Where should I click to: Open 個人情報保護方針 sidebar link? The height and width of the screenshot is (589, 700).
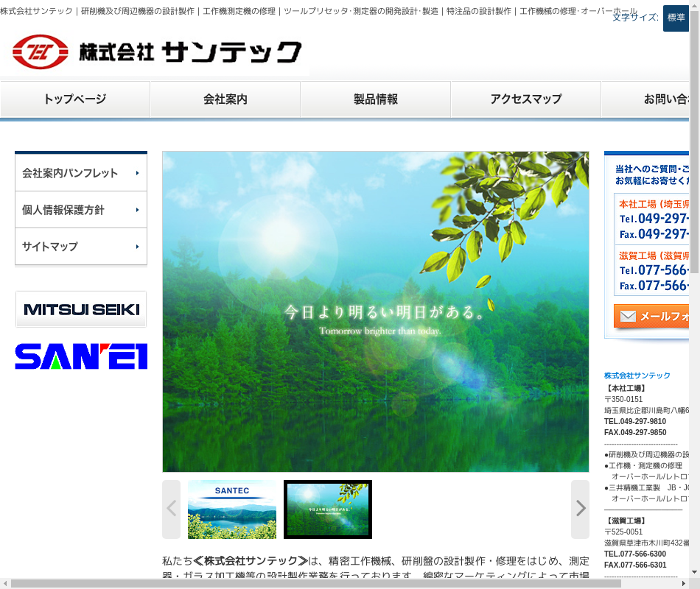(81, 210)
